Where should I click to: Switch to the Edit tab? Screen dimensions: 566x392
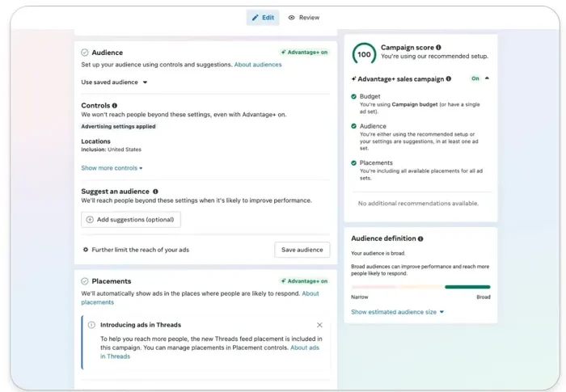[263, 18]
